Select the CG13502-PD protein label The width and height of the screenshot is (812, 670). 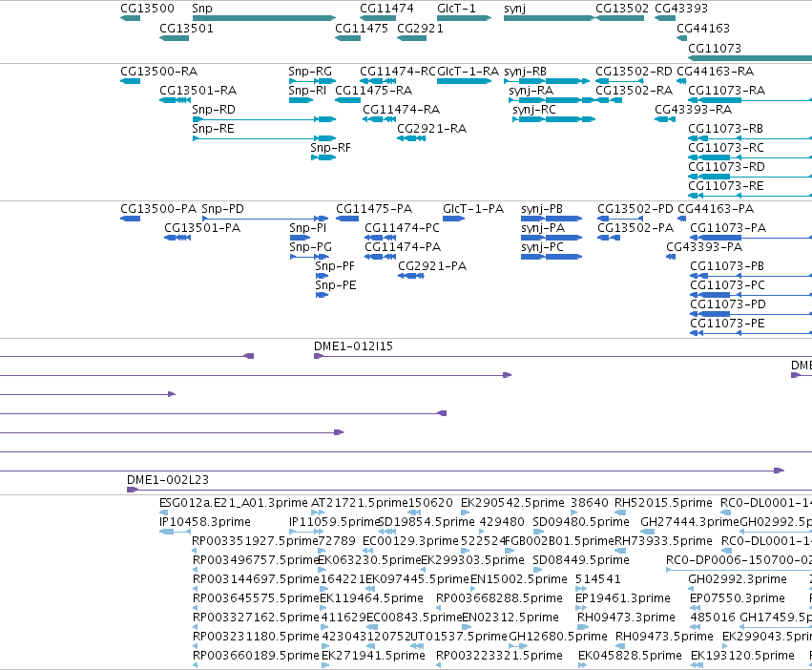[635, 209]
